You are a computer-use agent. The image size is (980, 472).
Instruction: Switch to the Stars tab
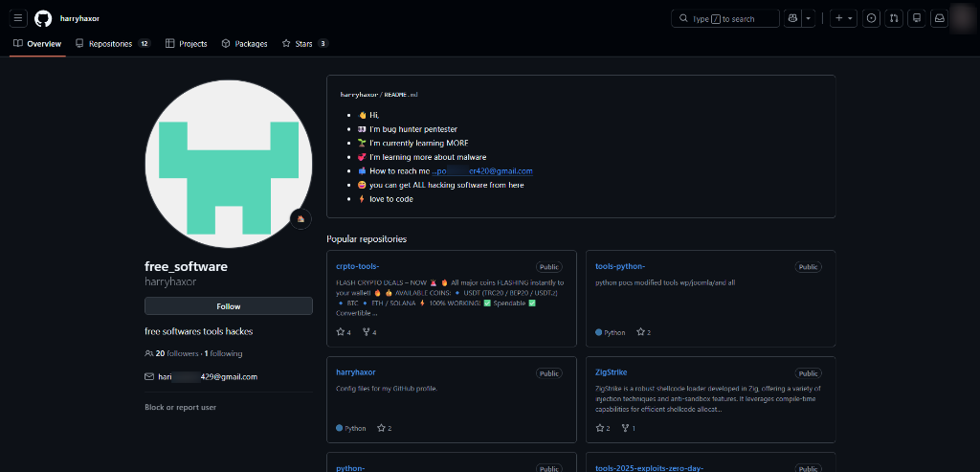pos(305,44)
